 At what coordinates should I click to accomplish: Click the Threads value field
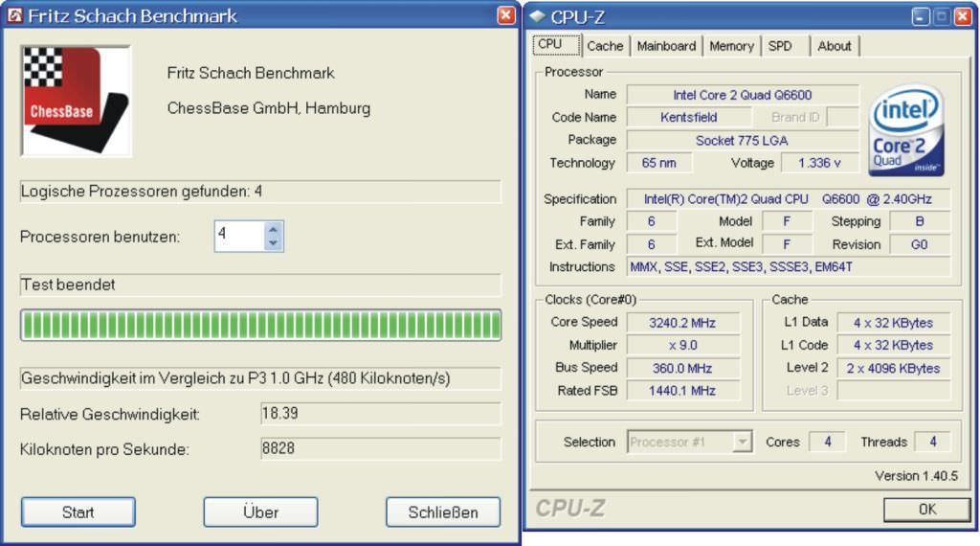click(x=932, y=442)
